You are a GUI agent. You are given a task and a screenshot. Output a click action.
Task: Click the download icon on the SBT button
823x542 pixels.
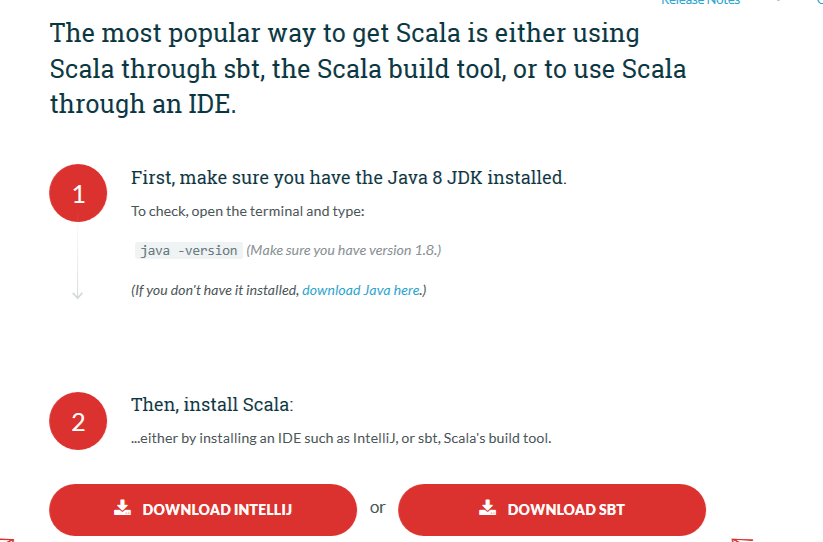pos(487,508)
